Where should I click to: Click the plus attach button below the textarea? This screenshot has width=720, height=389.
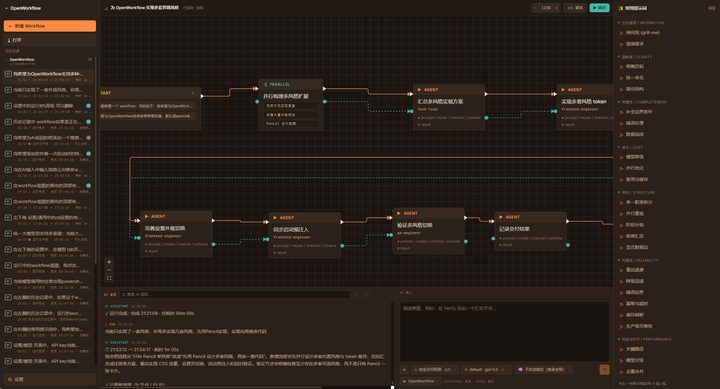click(x=405, y=369)
